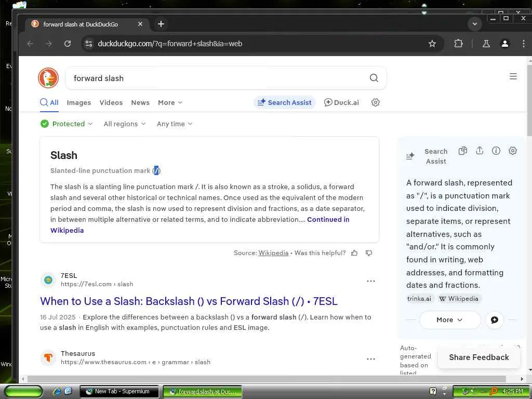Open the 7ESL Backslash vs Forward Slash result

(189, 301)
